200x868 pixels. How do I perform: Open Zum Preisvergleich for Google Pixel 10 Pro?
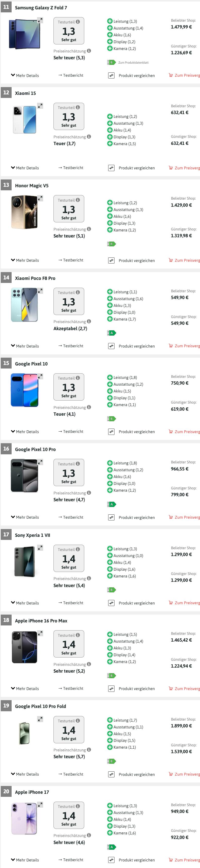click(185, 517)
